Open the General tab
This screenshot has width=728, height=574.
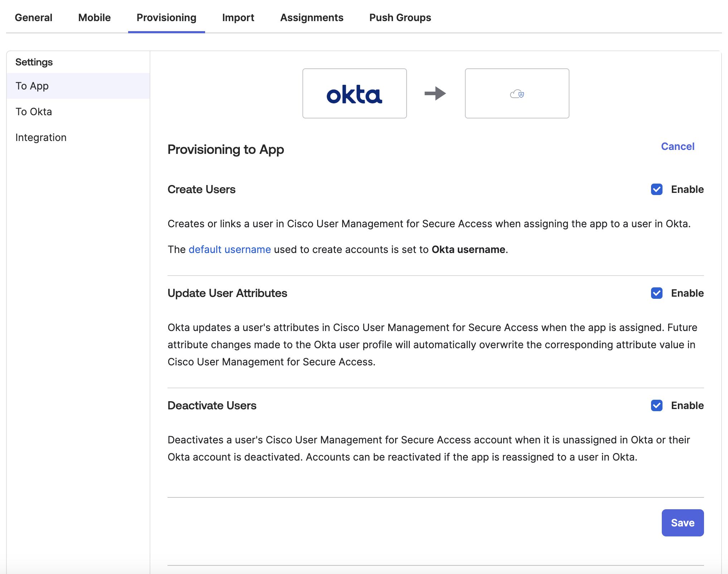pyautogui.click(x=33, y=18)
